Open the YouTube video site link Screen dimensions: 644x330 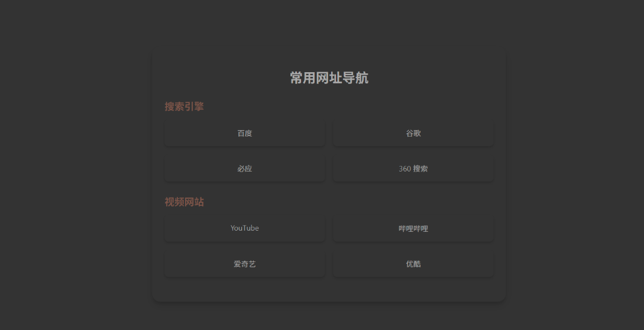[244, 228]
